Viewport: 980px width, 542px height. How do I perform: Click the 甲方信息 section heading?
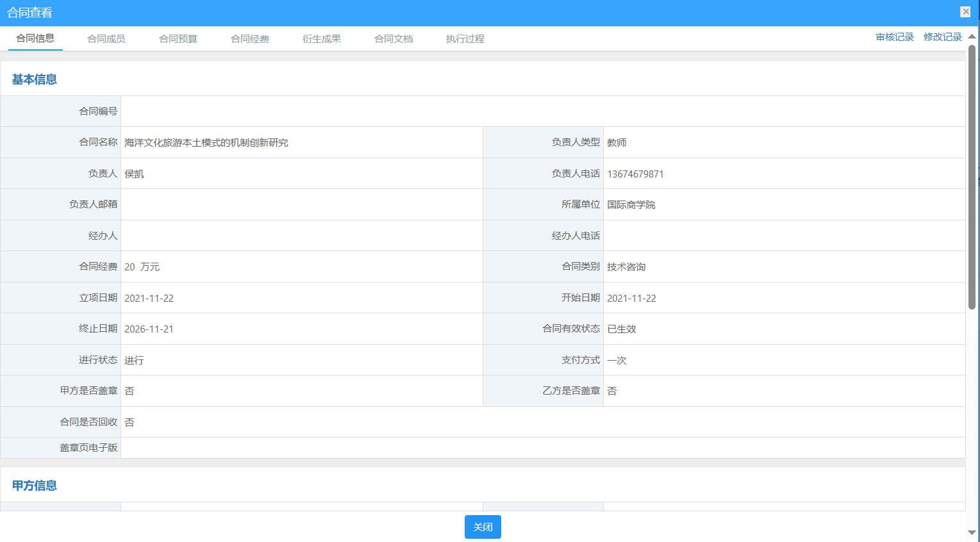coord(35,486)
